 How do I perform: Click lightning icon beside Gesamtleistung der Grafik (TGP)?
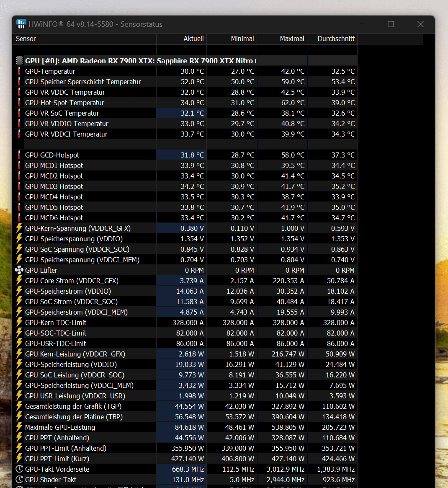pyautogui.click(x=19, y=406)
